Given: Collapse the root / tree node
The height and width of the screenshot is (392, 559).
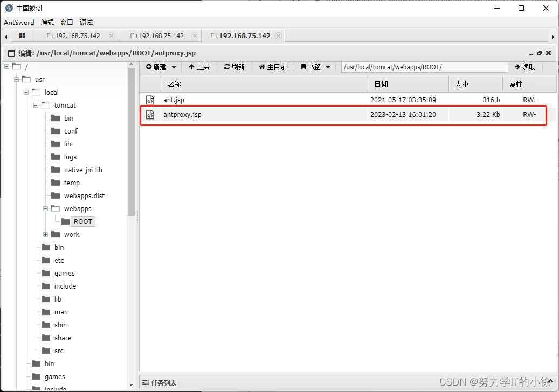Looking at the screenshot, I should click(x=7, y=67).
